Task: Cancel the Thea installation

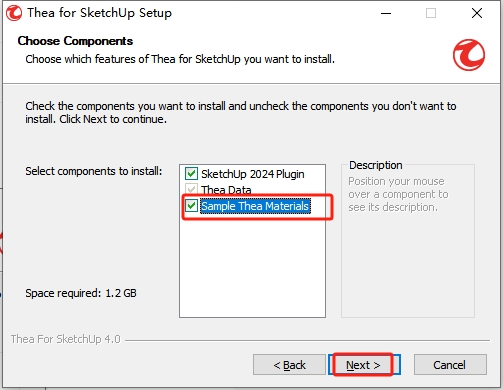Action: click(450, 365)
